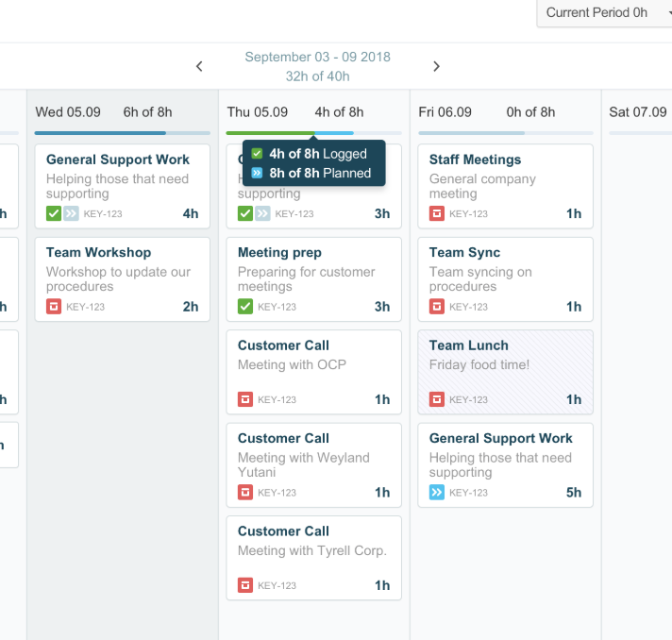Viewport: 672px width, 640px height.
Task: Click red calendar icon on Staff Meetings card
Action: (437, 213)
